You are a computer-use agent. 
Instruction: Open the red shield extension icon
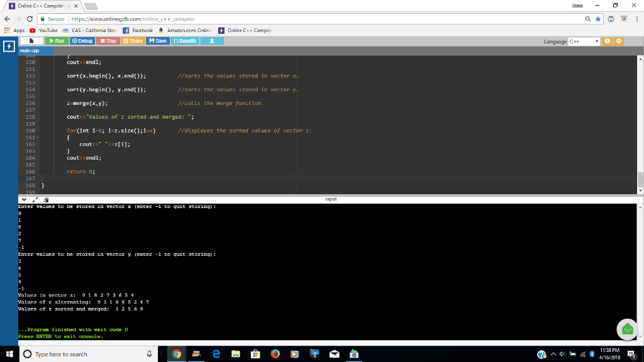tap(623, 19)
